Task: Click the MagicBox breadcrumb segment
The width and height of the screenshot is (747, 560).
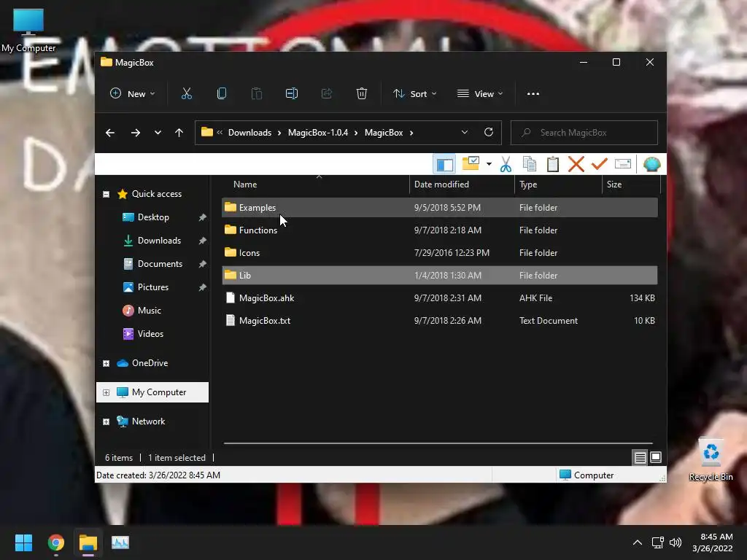Action: pos(384,133)
